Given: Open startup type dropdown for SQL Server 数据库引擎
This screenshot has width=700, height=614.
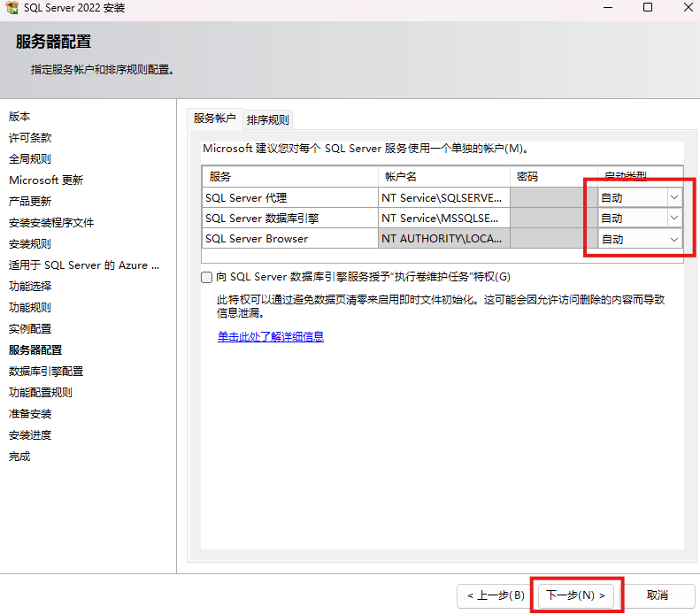Looking at the screenshot, I should click(673, 218).
